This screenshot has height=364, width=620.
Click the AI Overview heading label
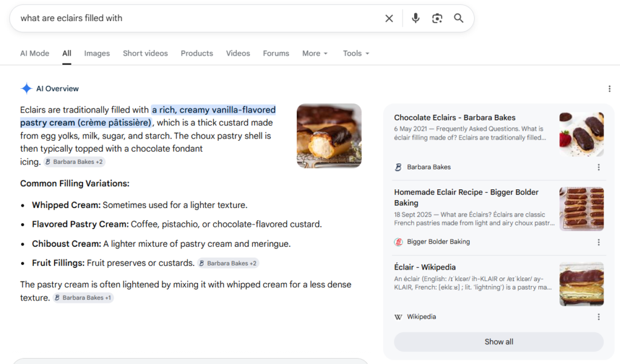click(x=58, y=89)
